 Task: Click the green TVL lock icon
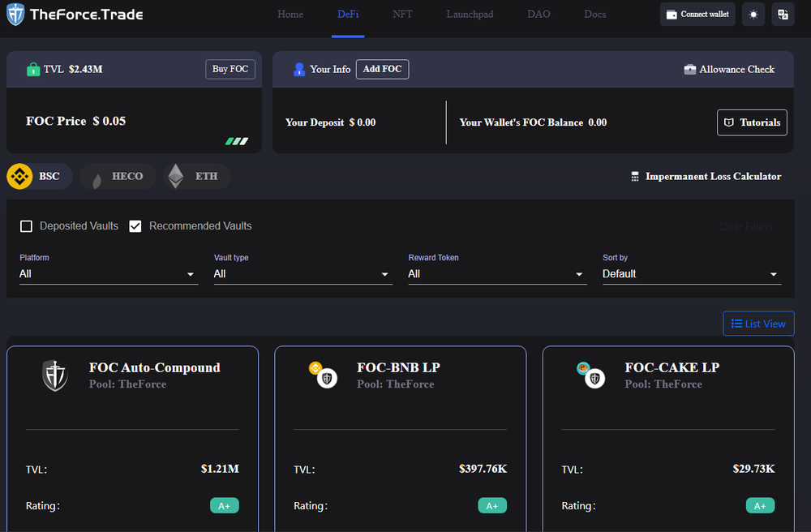33,69
